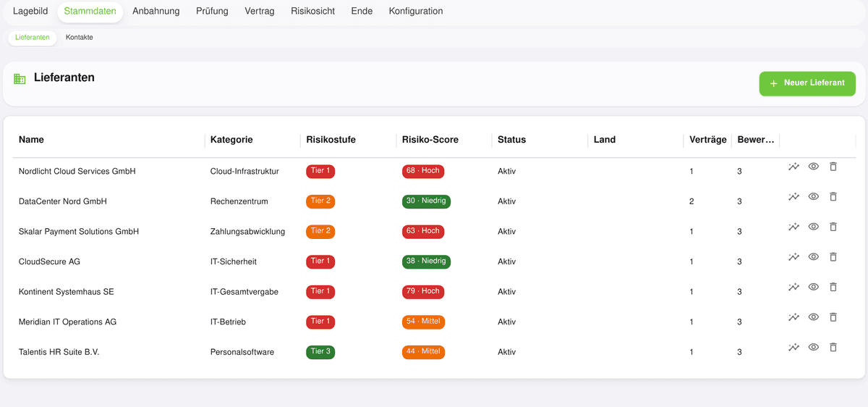The image size is (868, 407).
Task: Select the Stammdaten tab
Action: pos(90,12)
